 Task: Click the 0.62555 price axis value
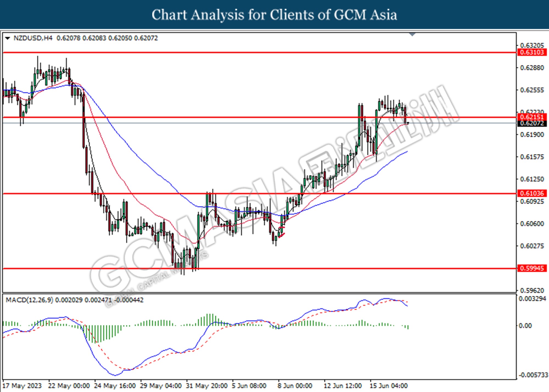click(x=532, y=90)
